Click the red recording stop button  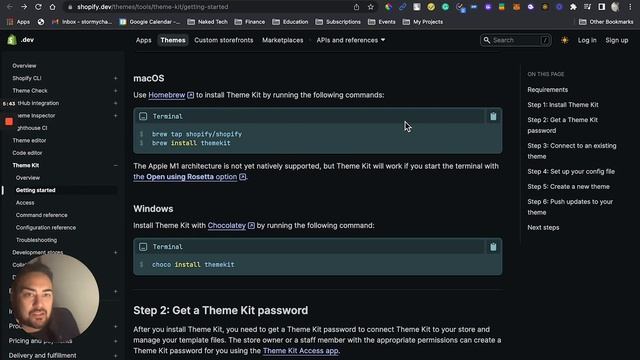click(9, 121)
